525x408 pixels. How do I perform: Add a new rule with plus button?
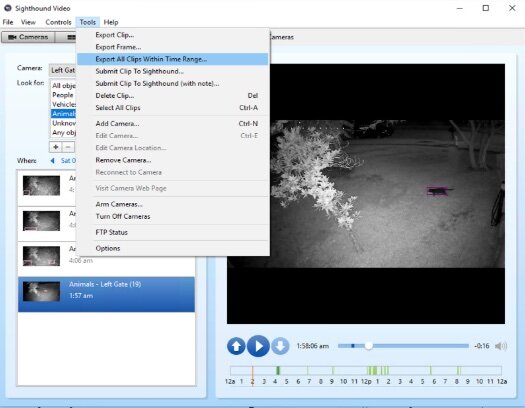click(56, 147)
